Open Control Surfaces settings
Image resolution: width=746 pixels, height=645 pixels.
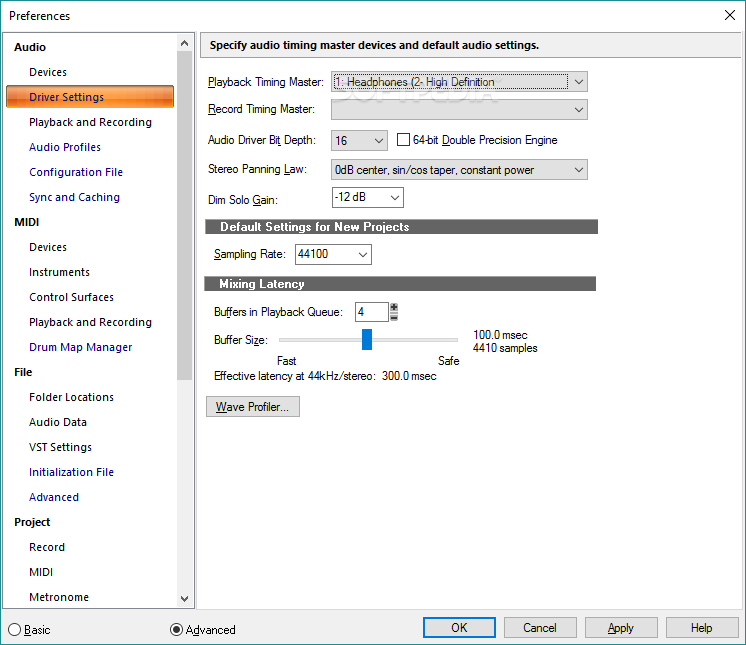71,297
